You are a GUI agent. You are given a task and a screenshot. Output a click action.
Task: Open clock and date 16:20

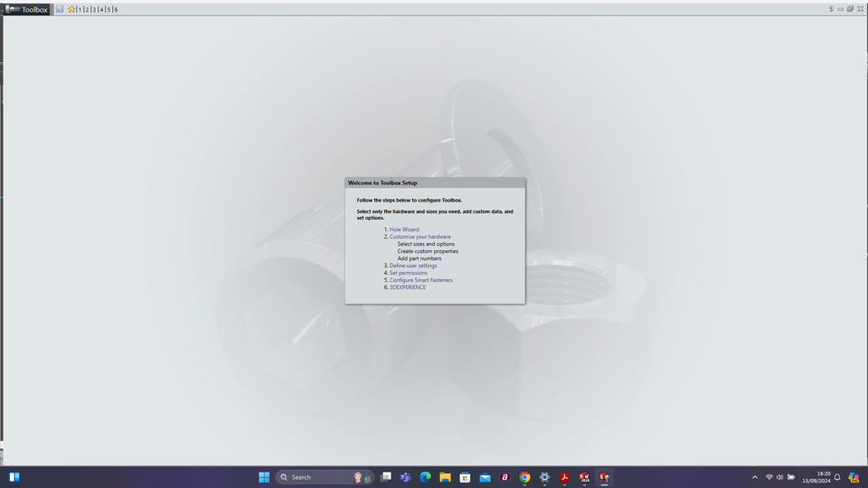816,477
